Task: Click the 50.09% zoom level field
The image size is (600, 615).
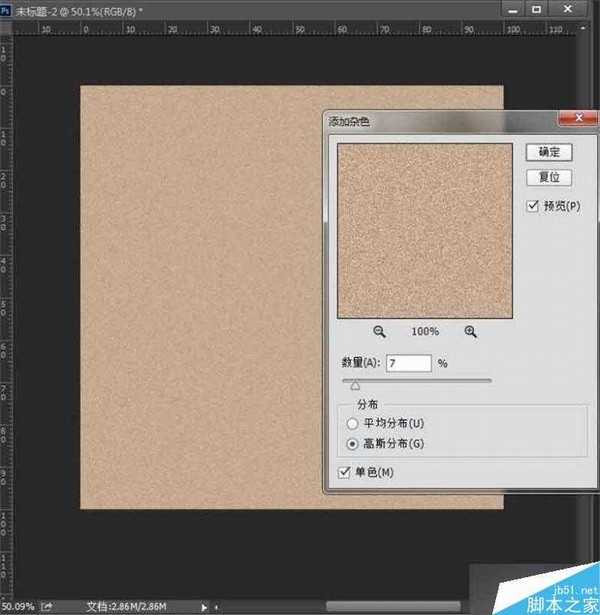Action: (x=18, y=606)
